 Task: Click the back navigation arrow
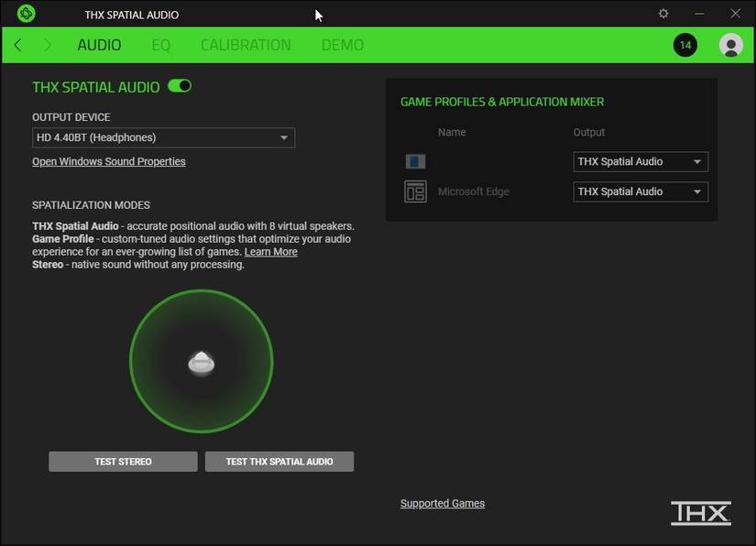pyautogui.click(x=17, y=44)
